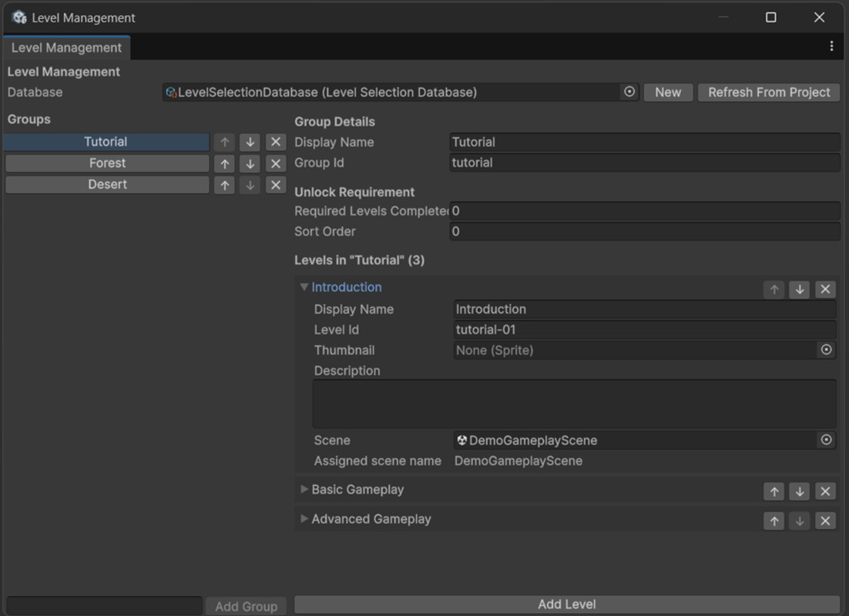Move the Desert group up
This screenshot has width=849, height=616.
(x=225, y=185)
